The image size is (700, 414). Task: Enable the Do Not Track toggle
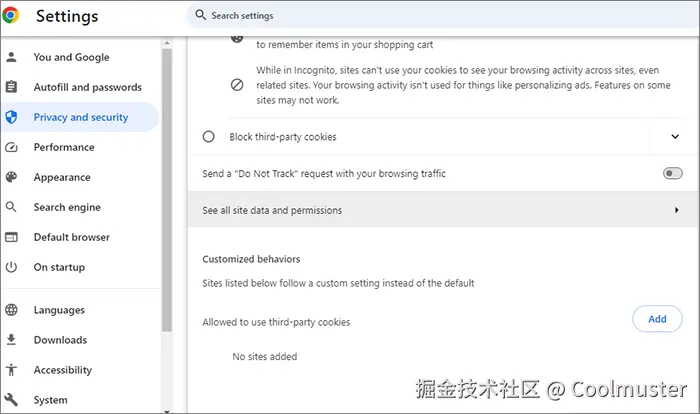point(672,174)
